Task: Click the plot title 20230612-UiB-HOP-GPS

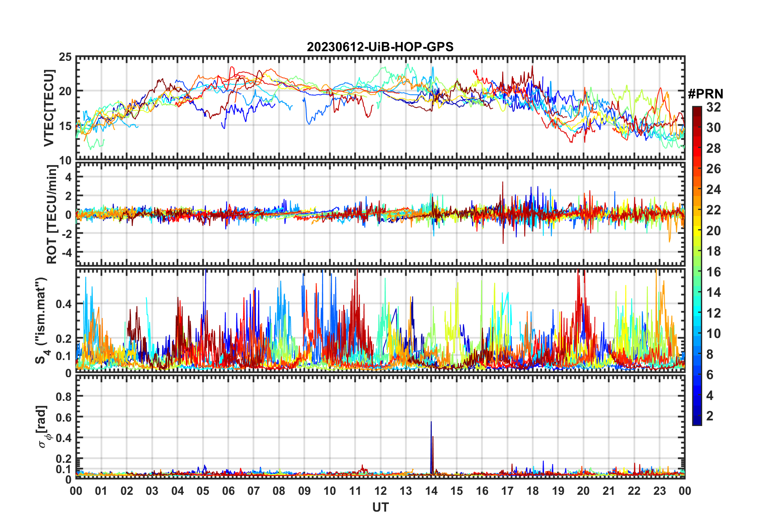Action: point(380,47)
